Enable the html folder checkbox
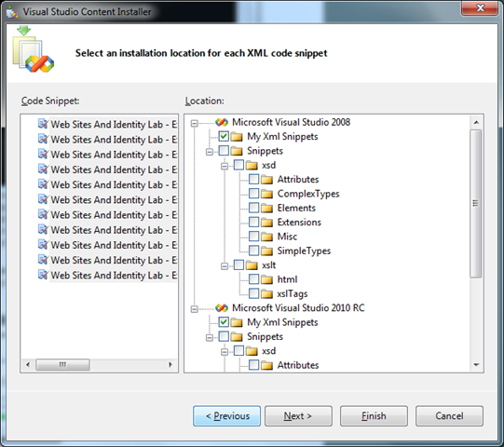Screen dimensions: 504x447 click(254, 279)
